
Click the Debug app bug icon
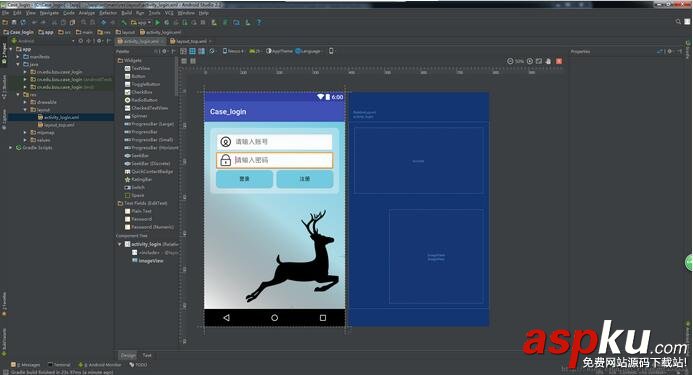(x=167, y=22)
